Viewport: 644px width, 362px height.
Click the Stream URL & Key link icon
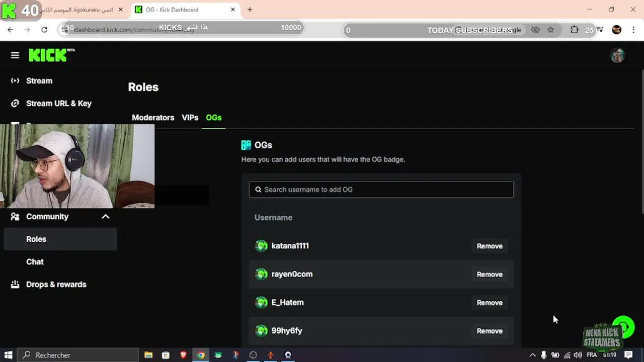[15, 103]
